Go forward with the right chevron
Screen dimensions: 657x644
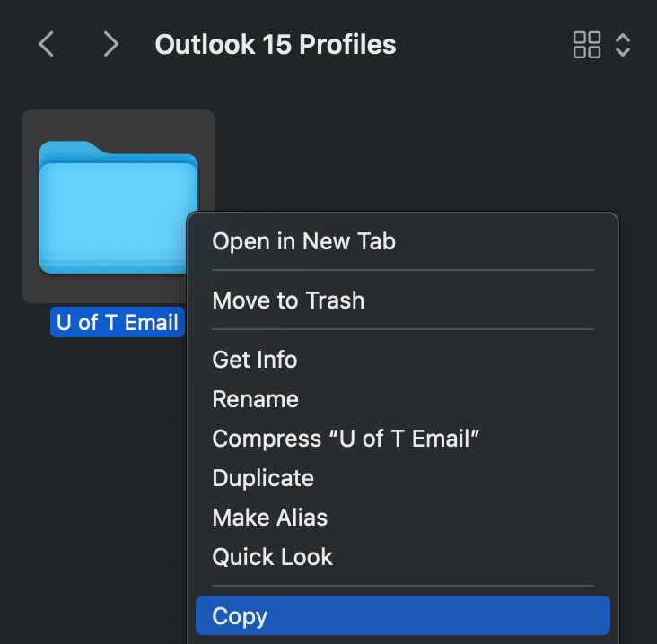click(x=111, y=44)
